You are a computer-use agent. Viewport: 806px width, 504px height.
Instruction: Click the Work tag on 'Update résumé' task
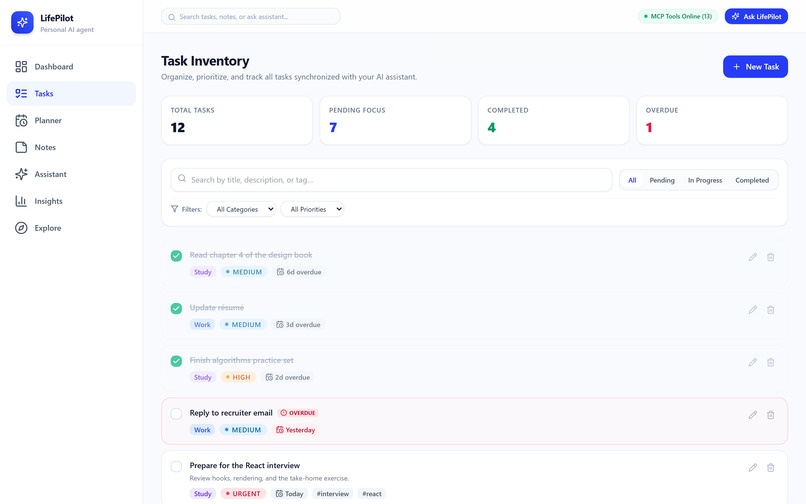click(202, 325)
